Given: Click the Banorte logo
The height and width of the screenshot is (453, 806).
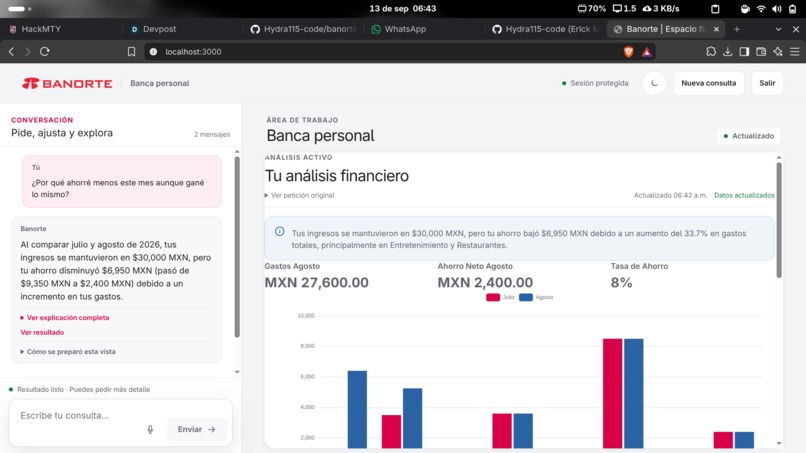Looking at the screenshot, I should coord(67,83).
